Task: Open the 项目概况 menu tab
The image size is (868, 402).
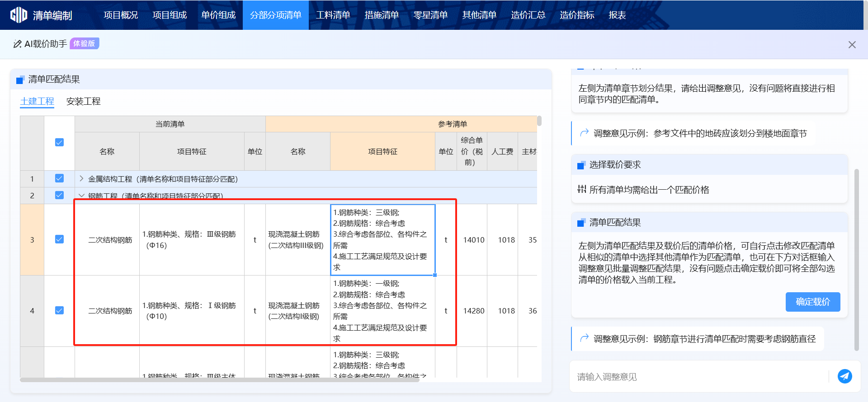Action: pos(121,15)
